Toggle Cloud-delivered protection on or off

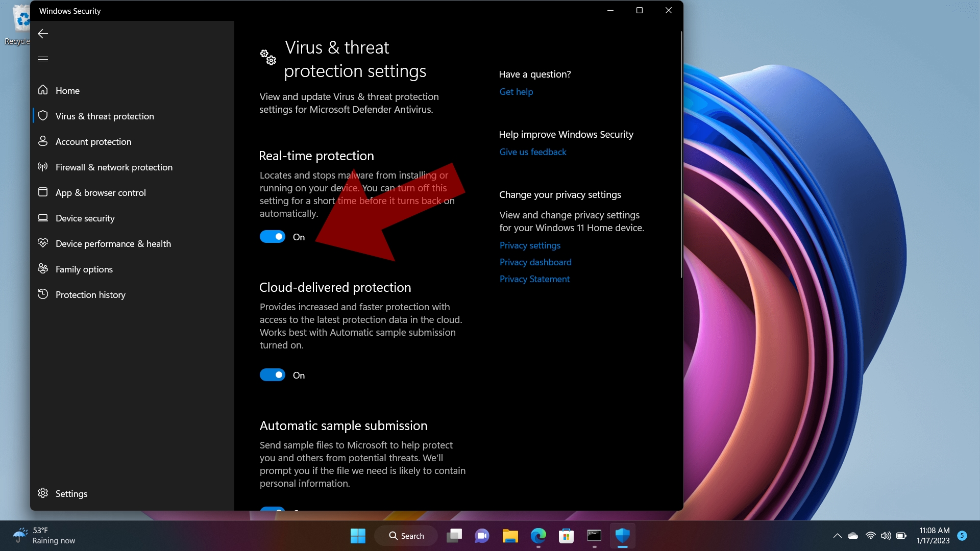coord(273,375)
